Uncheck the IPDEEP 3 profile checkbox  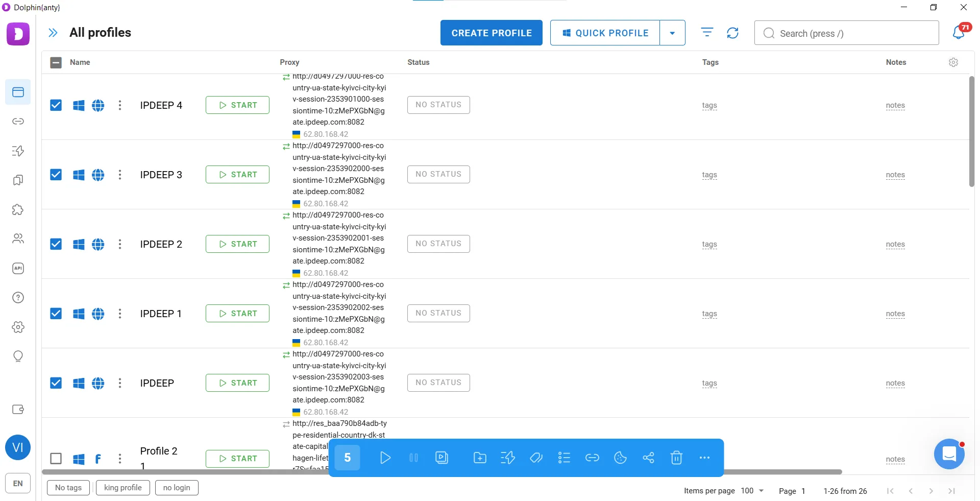(x=56, y=175)
